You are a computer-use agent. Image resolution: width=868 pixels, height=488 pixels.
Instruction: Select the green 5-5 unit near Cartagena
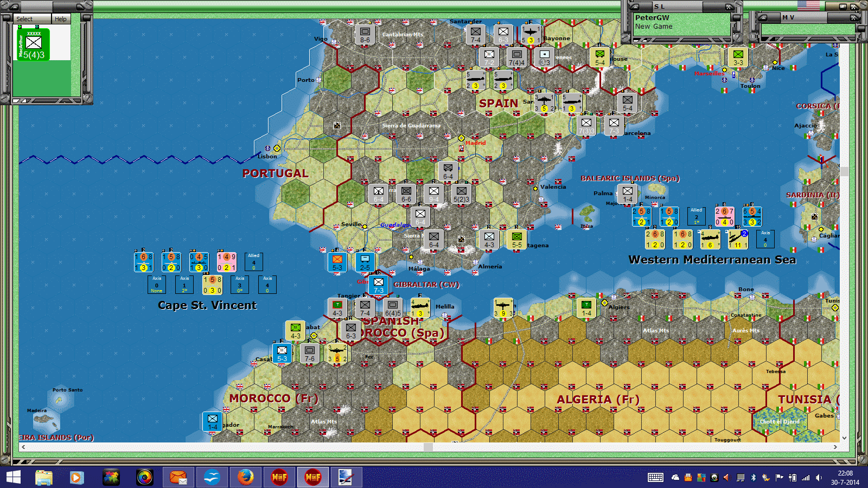[x=517, y=240]
